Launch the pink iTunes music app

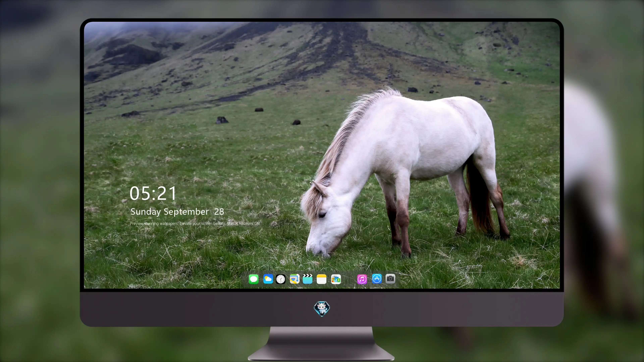click(362, 279)
